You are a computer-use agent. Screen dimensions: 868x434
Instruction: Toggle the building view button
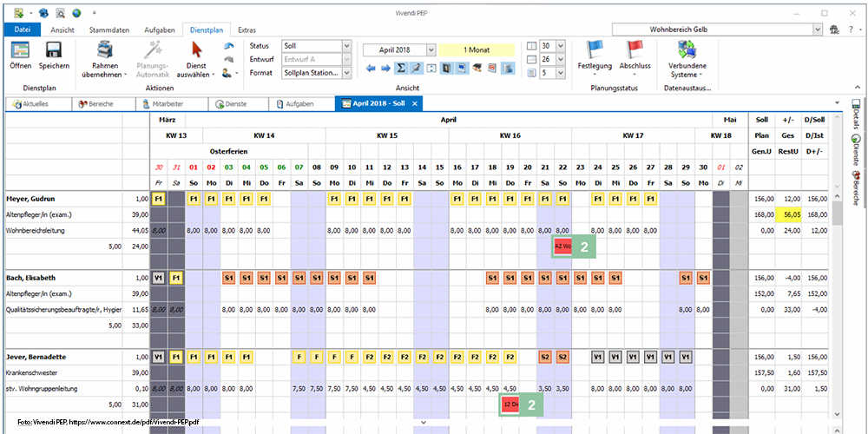click(x=508, y=68)
